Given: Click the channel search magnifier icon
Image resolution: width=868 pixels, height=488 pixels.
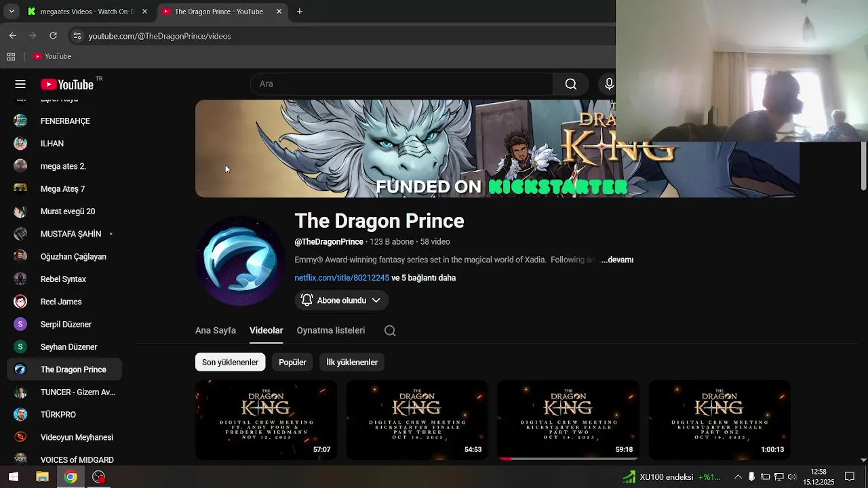Looking at the screenshot, I should point(390,331).
